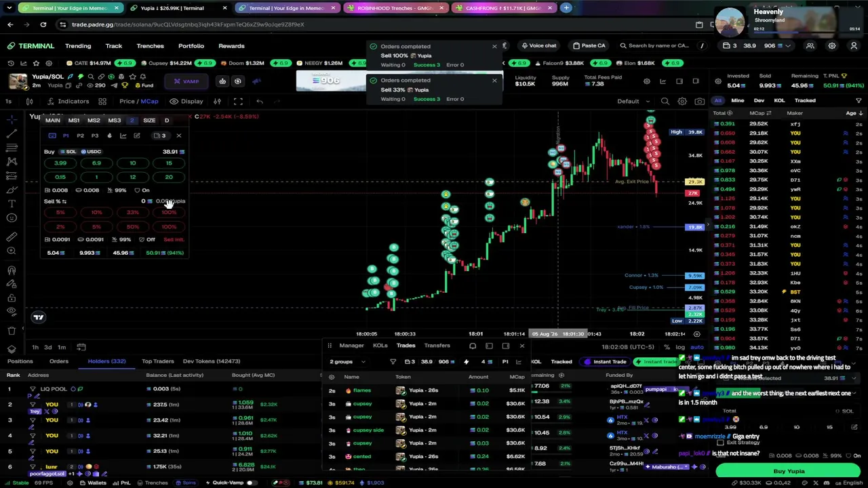The width and height of the screenshot is (868, 488).
Task: Search symbols with chart magnifier icon
Action: coord(665,102)
